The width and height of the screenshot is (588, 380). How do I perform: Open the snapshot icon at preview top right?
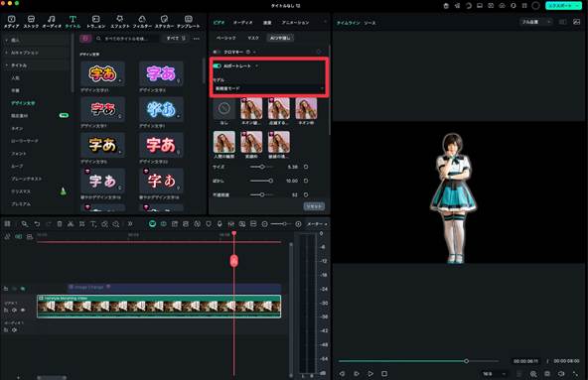click(x=577, y=22)
